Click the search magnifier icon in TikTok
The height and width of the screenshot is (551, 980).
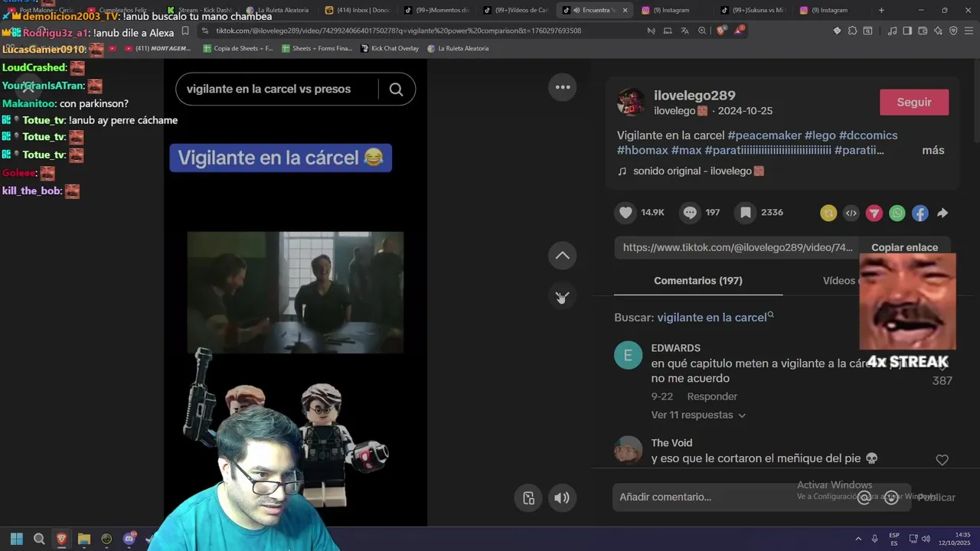[396, 90]
